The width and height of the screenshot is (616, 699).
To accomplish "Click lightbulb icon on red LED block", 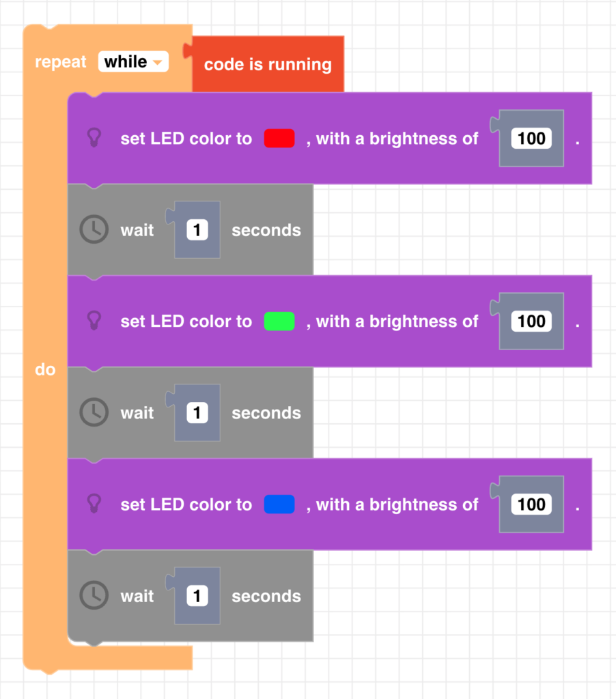I will click(95, 139).
